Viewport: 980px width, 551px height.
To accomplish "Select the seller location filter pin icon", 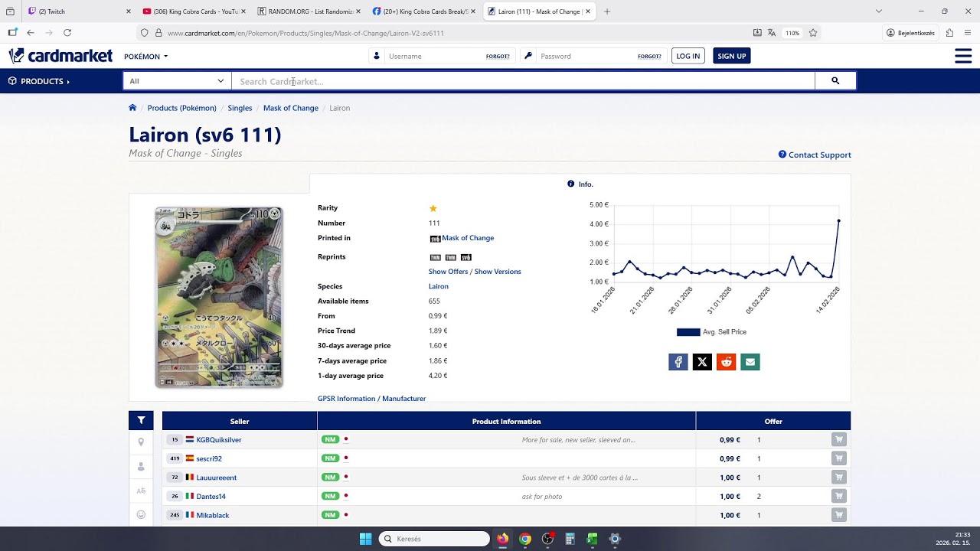I will click(x=141, y=442).
